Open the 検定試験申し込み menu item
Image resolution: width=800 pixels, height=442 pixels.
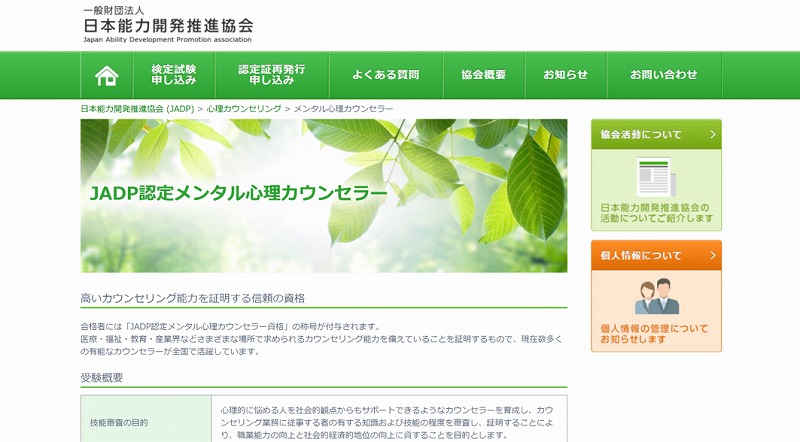pos(174,75)
